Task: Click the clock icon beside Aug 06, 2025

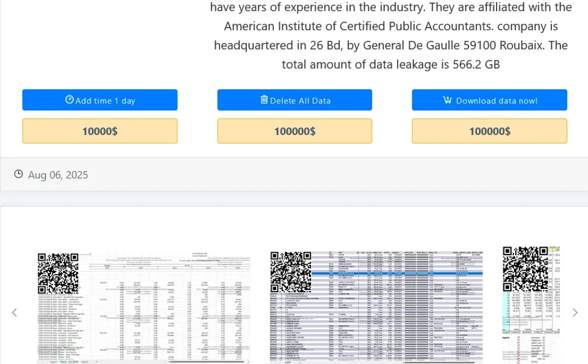Action: [19, 174]
